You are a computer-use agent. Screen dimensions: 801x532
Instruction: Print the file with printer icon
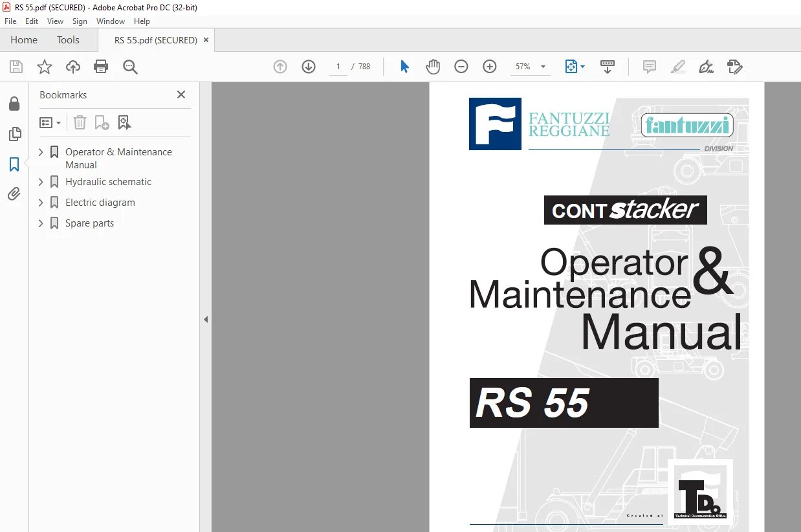[101, 67]
